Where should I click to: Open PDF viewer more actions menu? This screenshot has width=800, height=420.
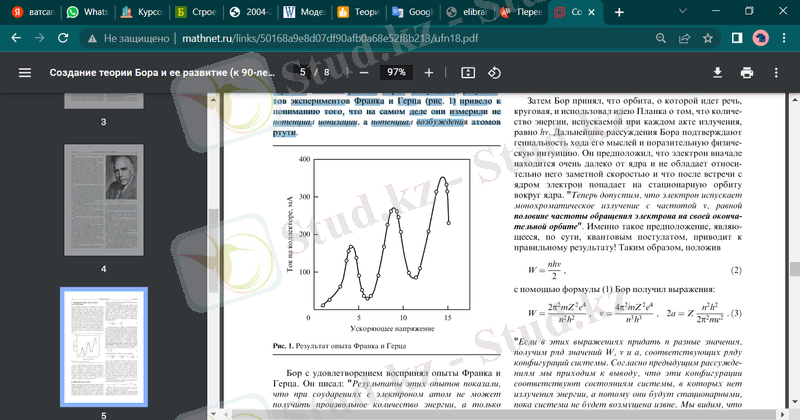click(x=776, y=73)
